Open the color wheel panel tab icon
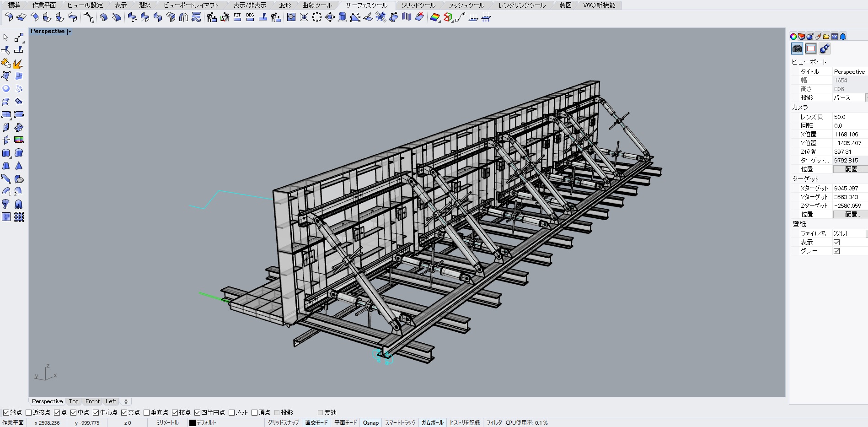The image size is (868, 427). point(793,37)
